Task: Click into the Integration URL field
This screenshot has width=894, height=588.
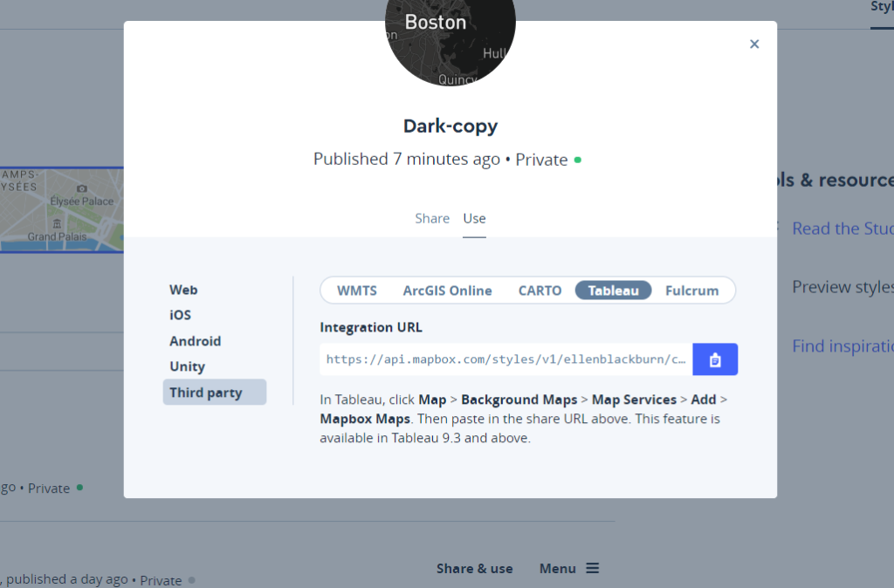Action: point(505,359)
